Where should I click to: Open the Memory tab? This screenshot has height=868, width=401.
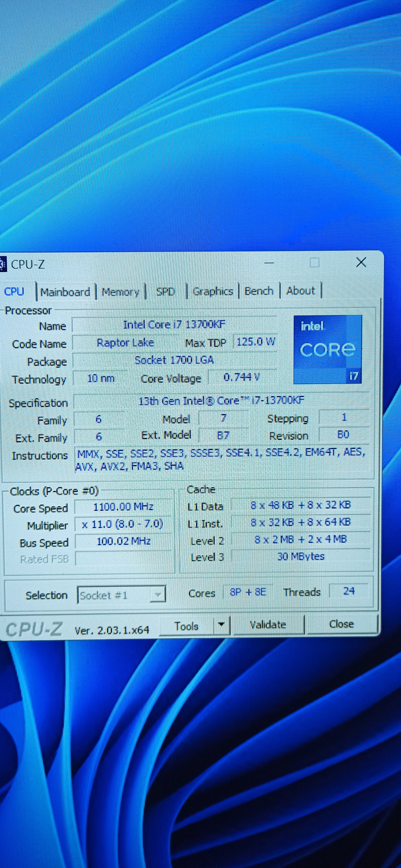point(120,292)
